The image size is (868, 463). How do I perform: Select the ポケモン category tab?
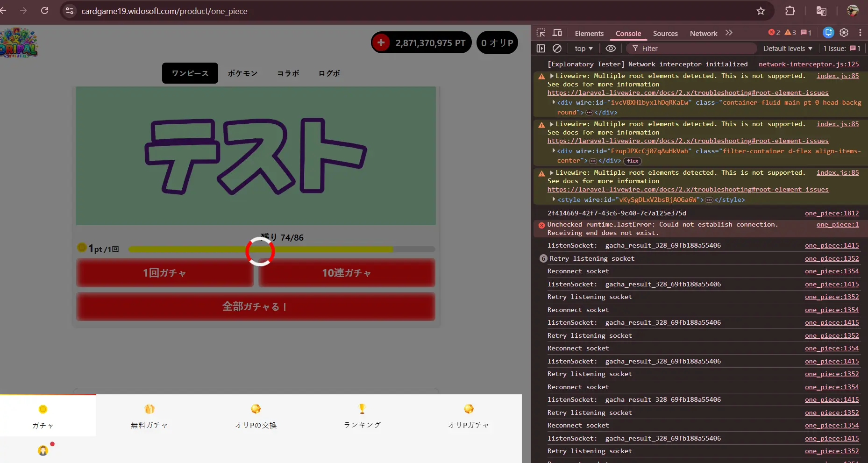click(x=242, y=73)
